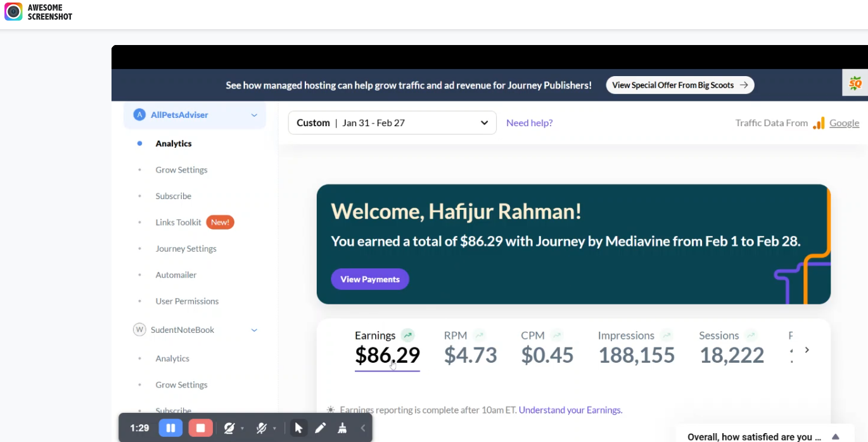Select the CPM metric tab
This screenshot has height=442, width=868.
click(x=547, y=348)
